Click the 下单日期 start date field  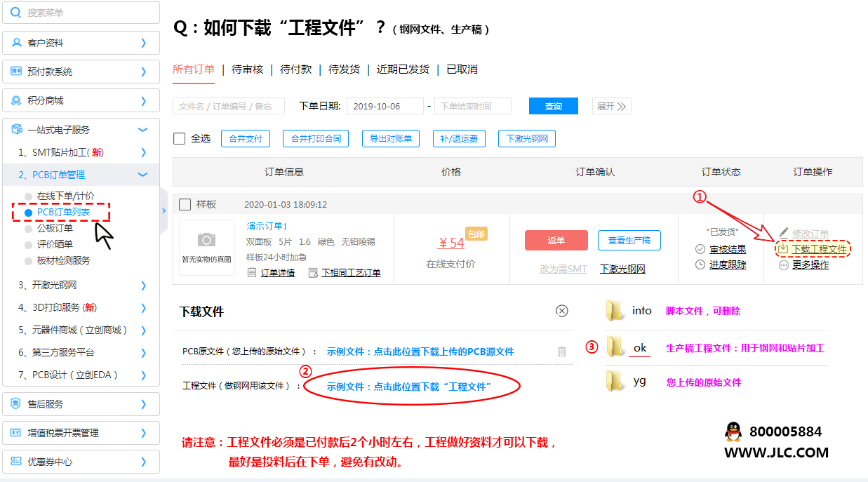coord(385,106)
